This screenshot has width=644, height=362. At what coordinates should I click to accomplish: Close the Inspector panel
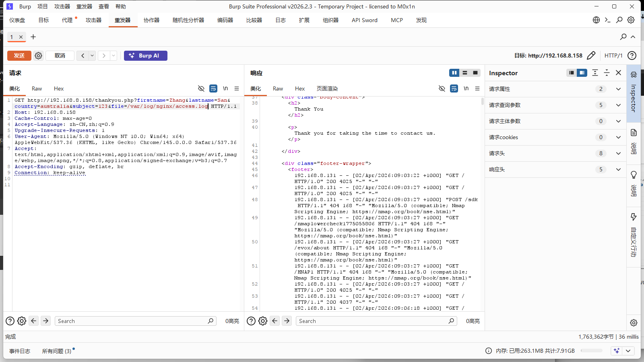pyautogui.click(x=619, y=73)
